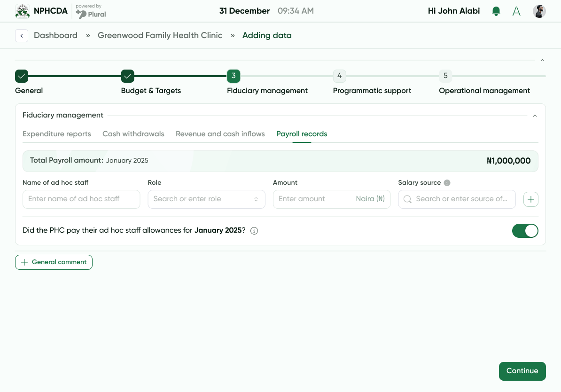This screenshot has width=561, height=392.
Task: Click the font size 'A' icon
Action: pyautogui.click(x=516, y=11)
